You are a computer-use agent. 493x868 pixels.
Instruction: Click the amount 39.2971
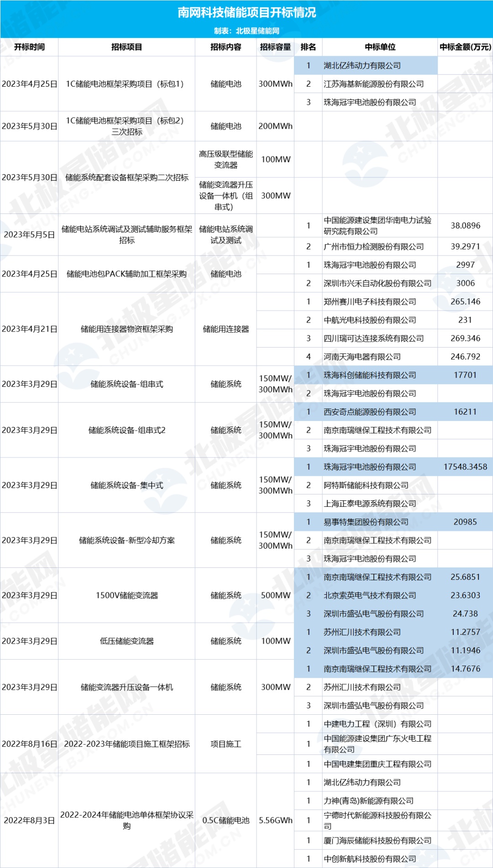tap(465, 247)
